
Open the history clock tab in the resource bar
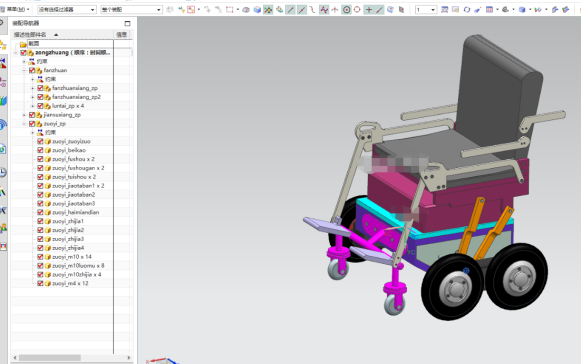point(3,172)
